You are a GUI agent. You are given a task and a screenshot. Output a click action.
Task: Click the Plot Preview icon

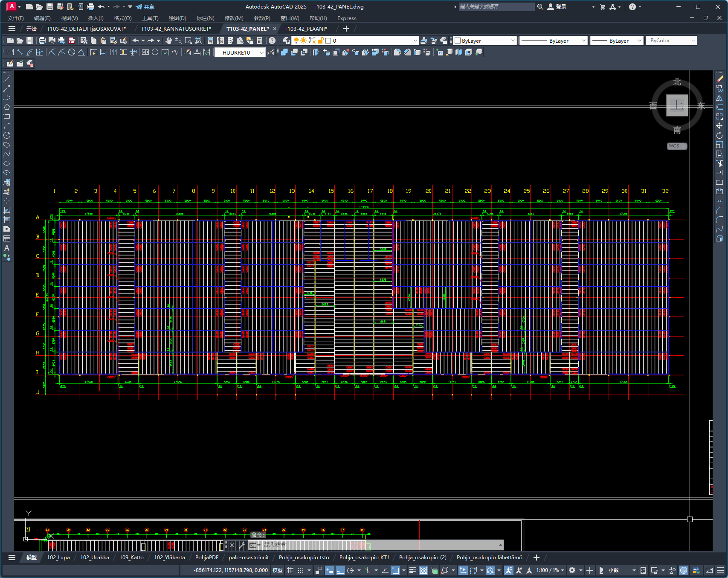(52, 41)
